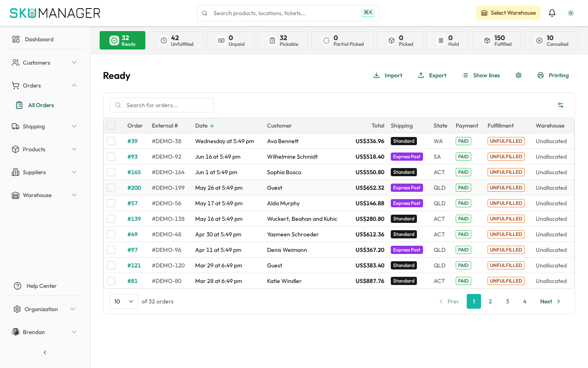Click the Customers people icon
Viewport: 588px width, 368px height.
coord(16,63)
